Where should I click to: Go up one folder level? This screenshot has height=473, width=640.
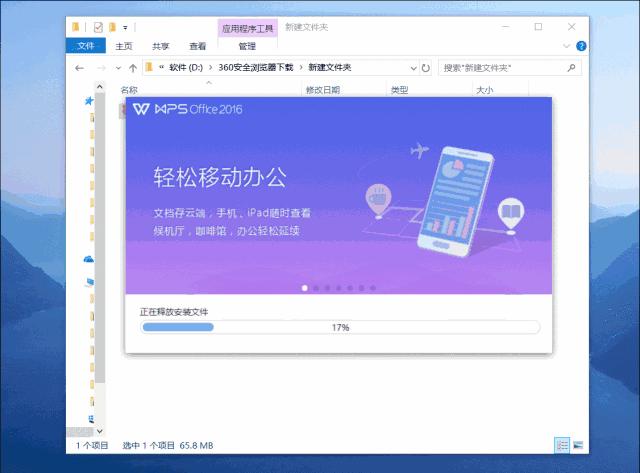point(133,68)
